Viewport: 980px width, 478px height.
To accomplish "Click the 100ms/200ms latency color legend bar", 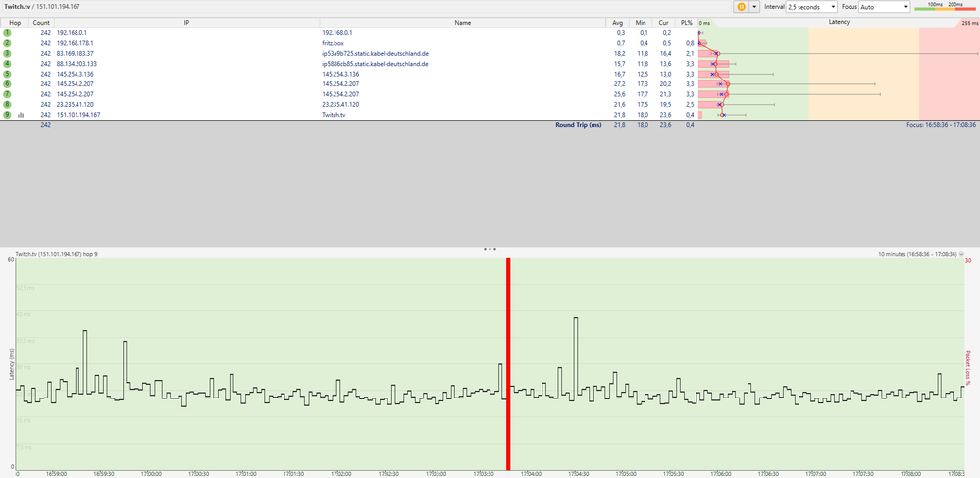I will click(x=945, y=6).
